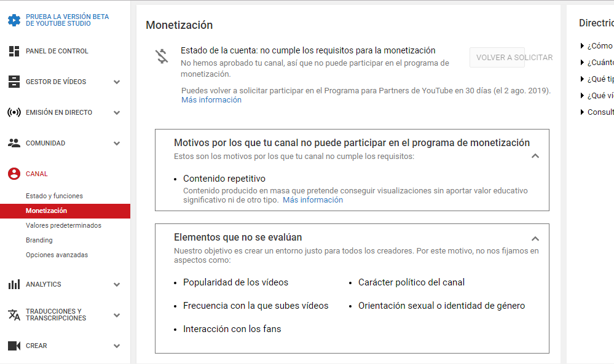The width and height of the screenshot is (614, 364).
Task: Expand the Traducciones y transcripciones chevron
Action: click(x=117, y=315)
